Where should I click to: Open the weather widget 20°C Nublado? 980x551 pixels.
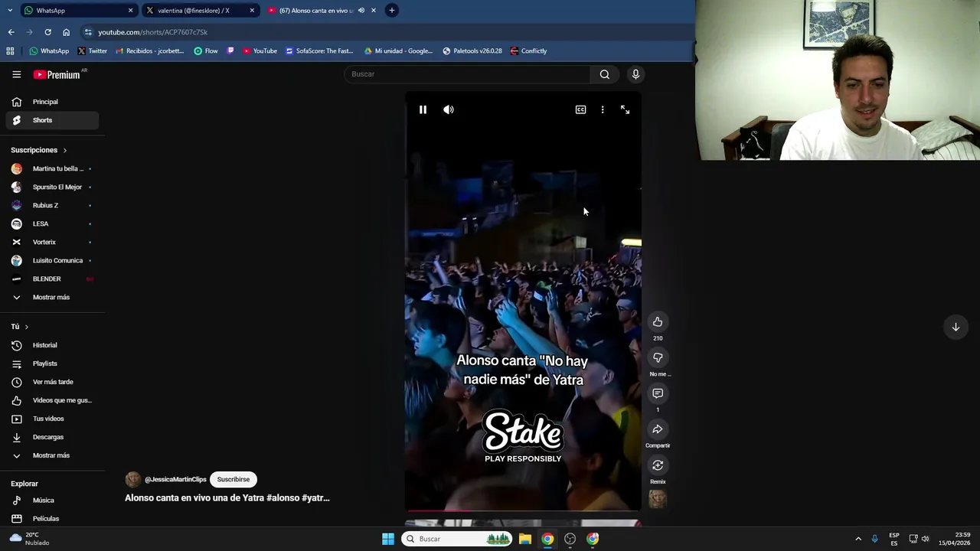31,539
